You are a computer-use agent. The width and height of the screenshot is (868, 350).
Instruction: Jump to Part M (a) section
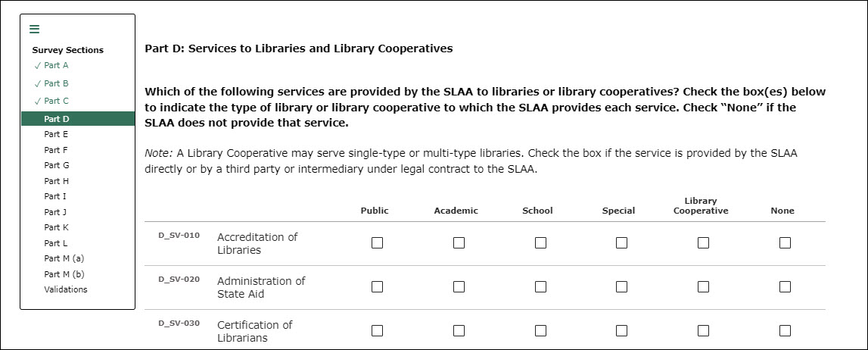pyautogui.click(x=64, y=258)
